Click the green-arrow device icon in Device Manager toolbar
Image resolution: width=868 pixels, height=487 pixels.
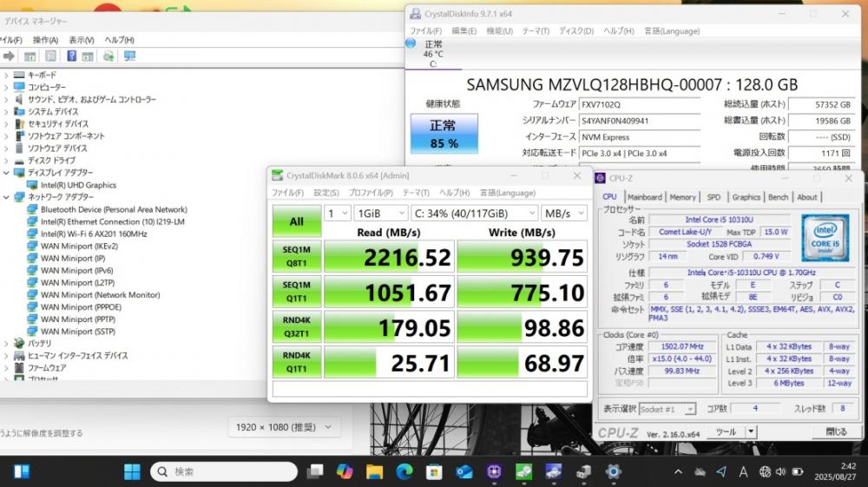coord(108,56)
